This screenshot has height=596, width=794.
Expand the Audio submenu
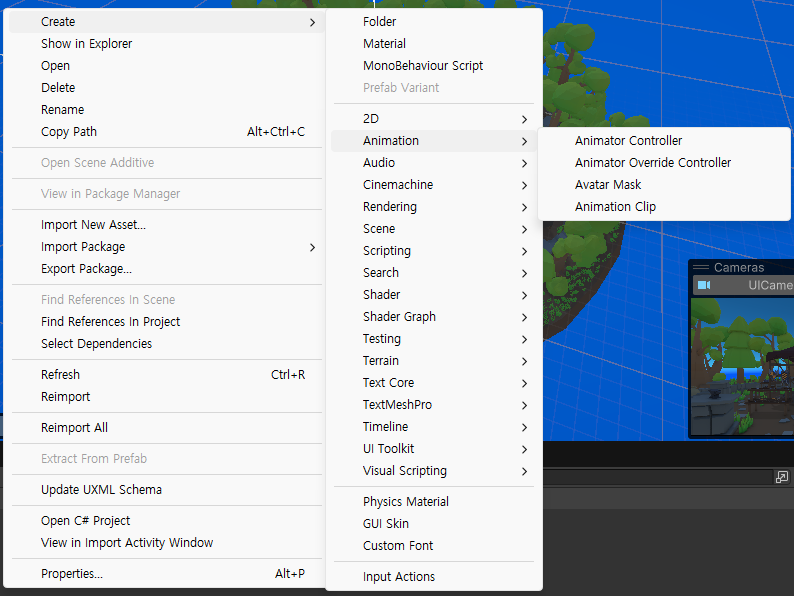pos(434,163)
